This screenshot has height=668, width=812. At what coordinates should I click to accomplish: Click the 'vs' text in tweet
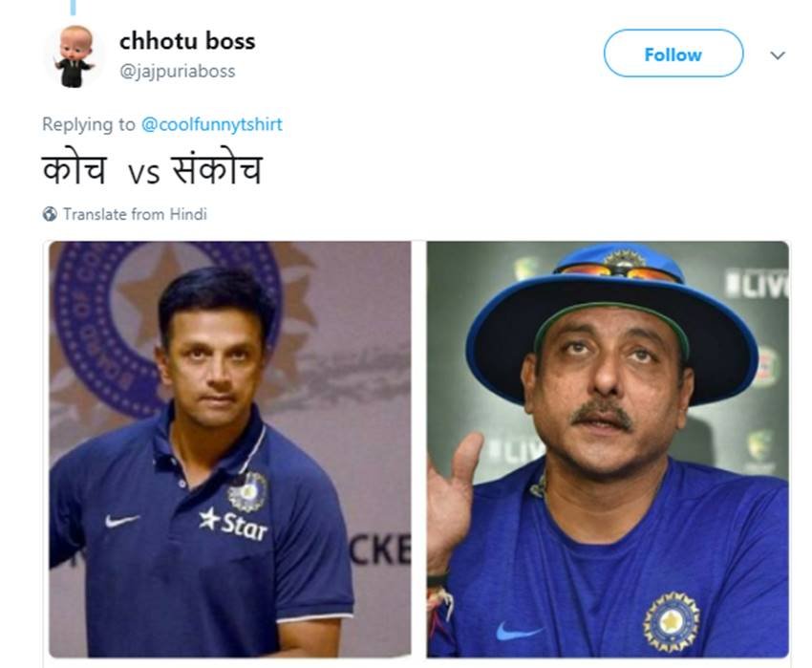tap(143, 176)
